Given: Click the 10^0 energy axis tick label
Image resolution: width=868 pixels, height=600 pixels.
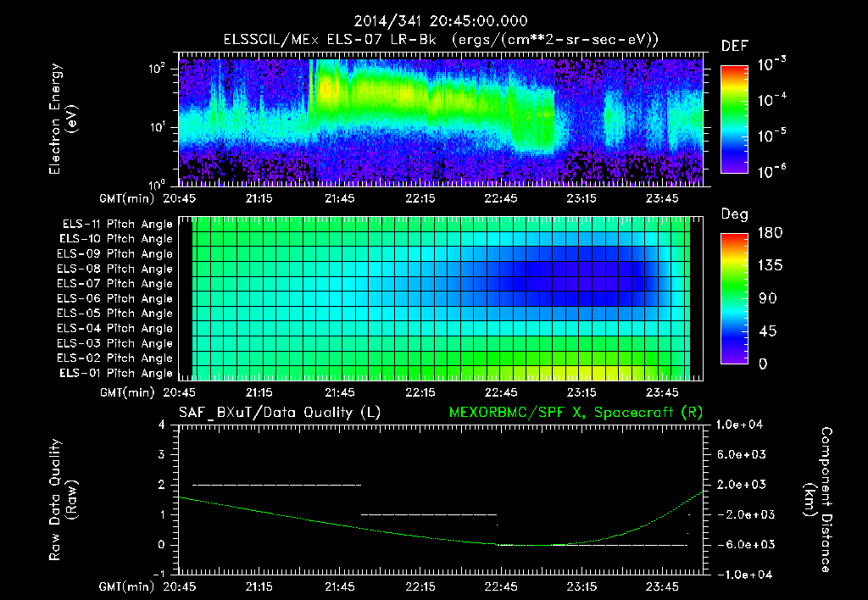Looking at the screenshot, I should tap(157, 184).
